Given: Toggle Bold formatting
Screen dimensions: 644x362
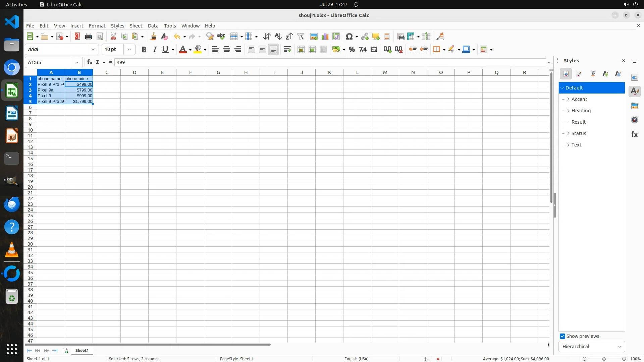Looking at the screenshot, I should (144, 50).
